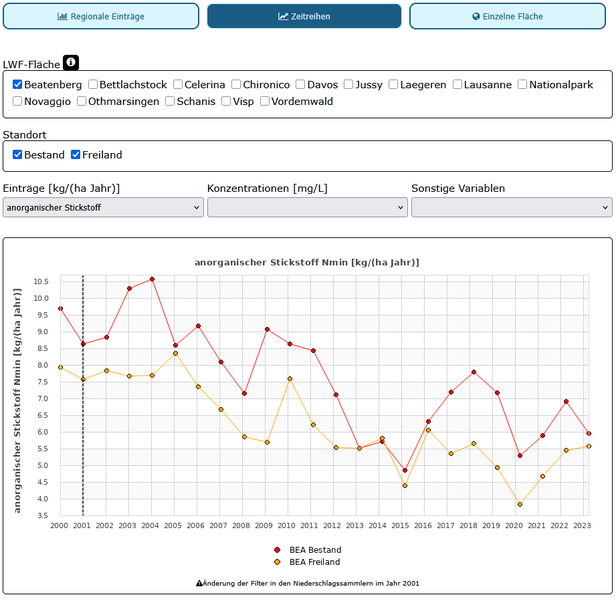Click the BEA Freiland legend label
The height and width of the screenshot is (601, 616).
coord(313,562)
